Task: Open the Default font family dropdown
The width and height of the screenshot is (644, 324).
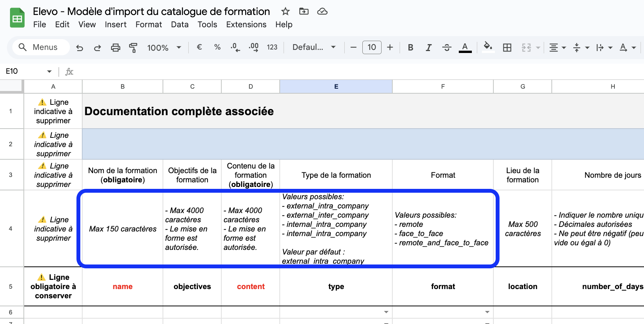Action: click(x=314, y=47)
